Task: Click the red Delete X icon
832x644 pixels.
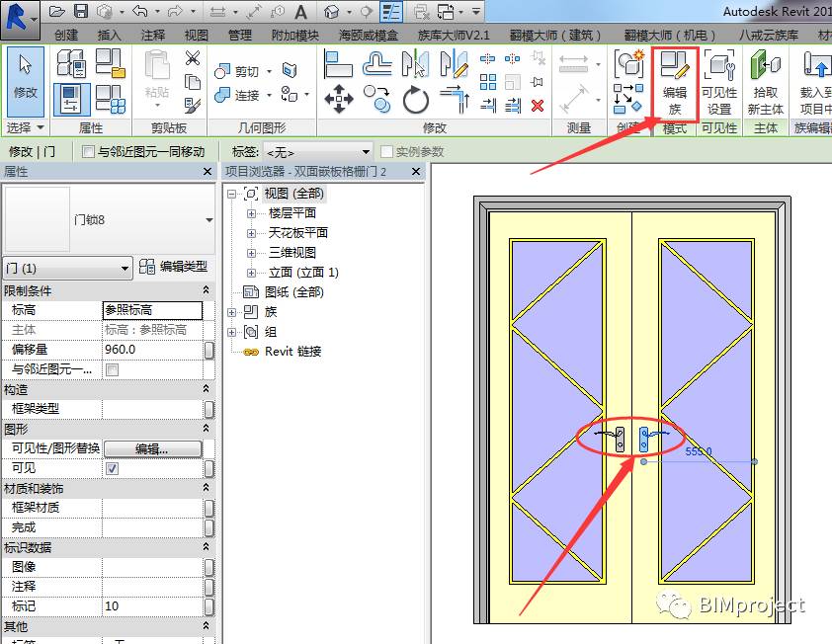Action: point(538,106)
